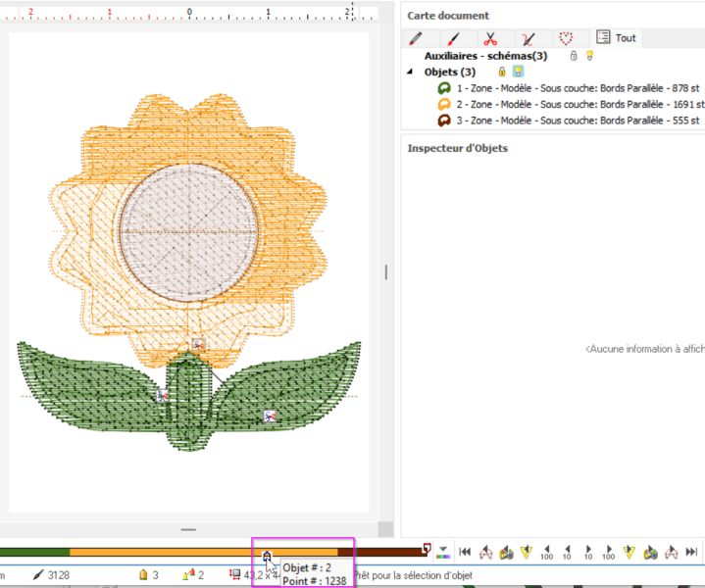Step forward 10 stitches
This screenshot has height=588, width=705.
tap(588, 552)
